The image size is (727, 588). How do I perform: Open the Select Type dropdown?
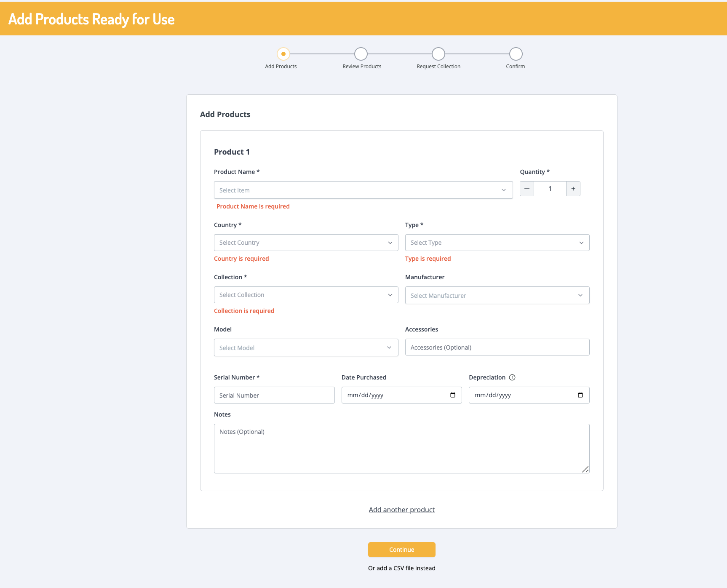pyautogui.click(x=497, y=243)
